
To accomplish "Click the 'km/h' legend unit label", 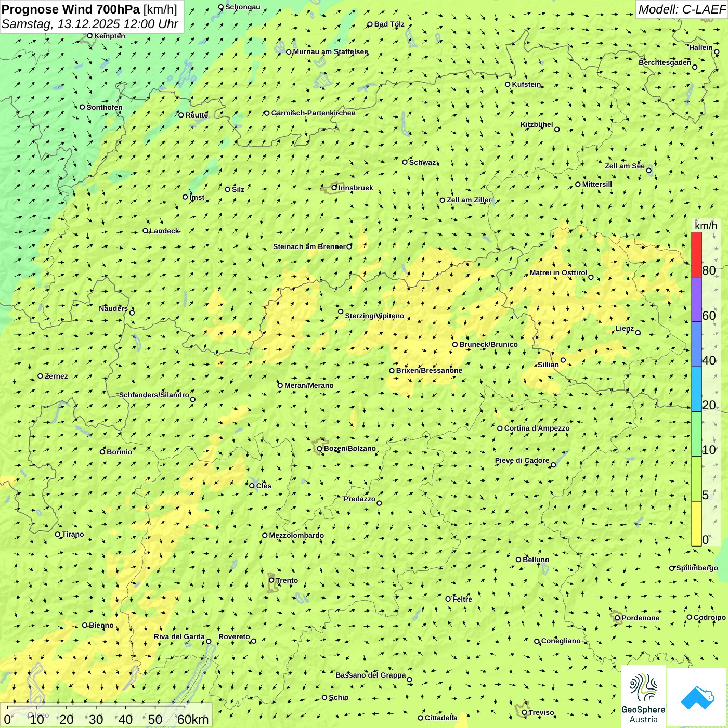I will click(x=706, y=225).
